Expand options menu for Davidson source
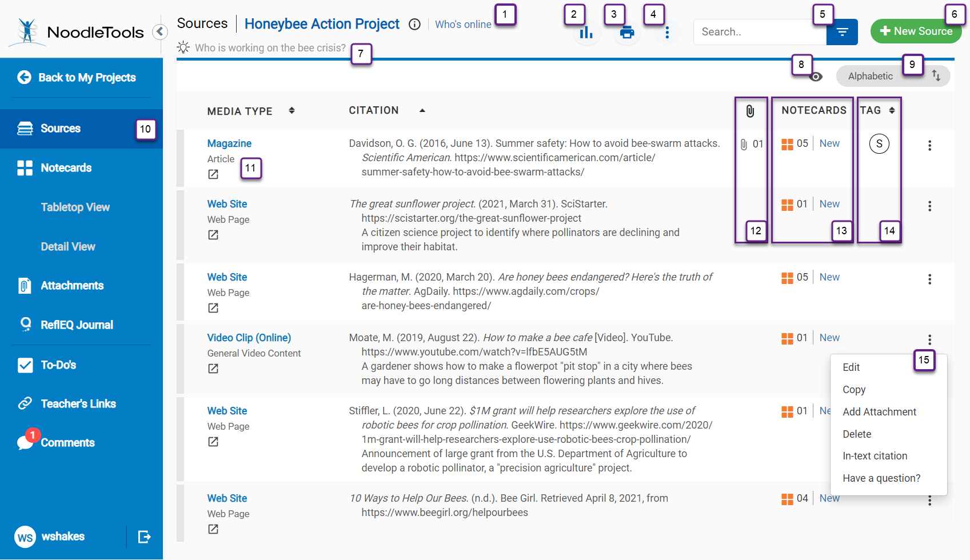Image resolution: width=970 pixels, height=560 pixels. coord(929,146)
